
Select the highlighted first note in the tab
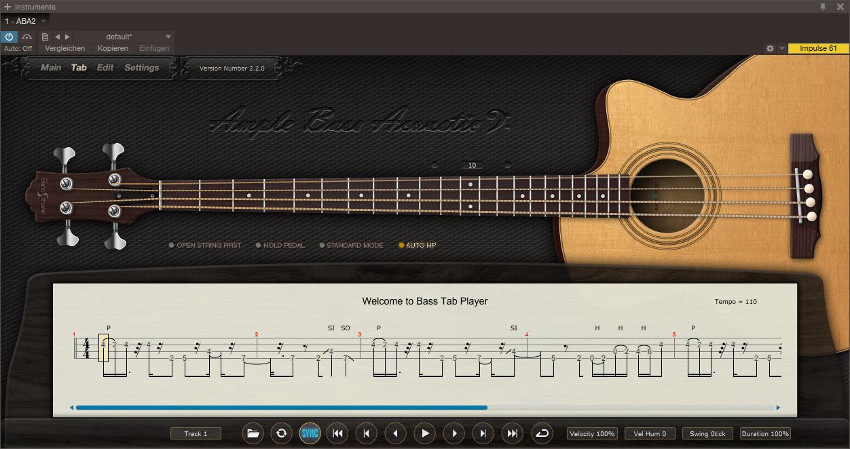[x=104, y=348]
